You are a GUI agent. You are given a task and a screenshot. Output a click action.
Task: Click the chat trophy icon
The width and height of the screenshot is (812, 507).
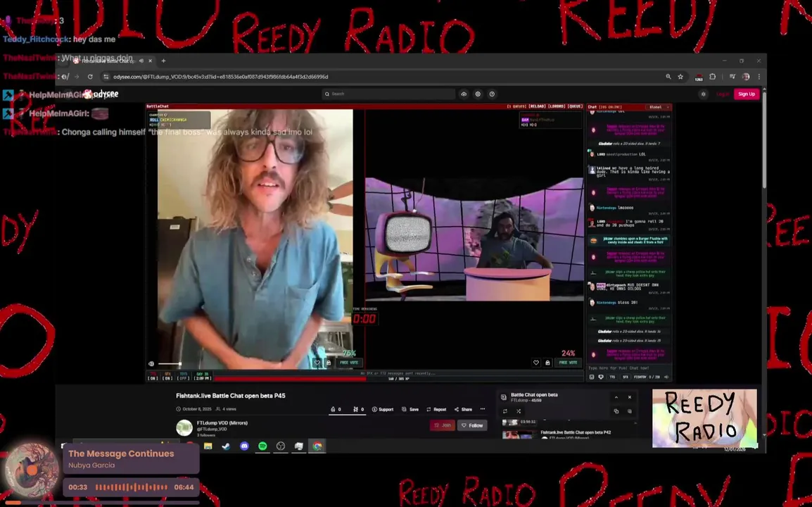[601, 377]
